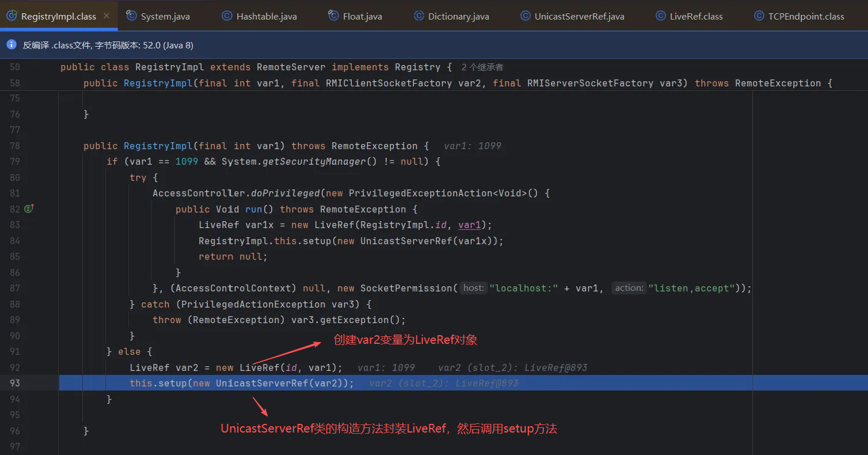
Task: Click the info icon in the decompiled banner
Action: pyautogui.click(x=11, y=44)
